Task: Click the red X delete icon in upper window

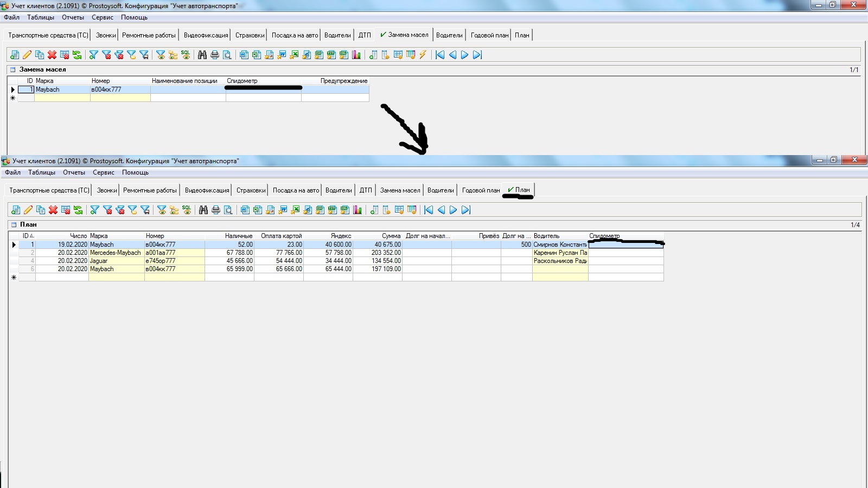Action: tap(52, 55)
